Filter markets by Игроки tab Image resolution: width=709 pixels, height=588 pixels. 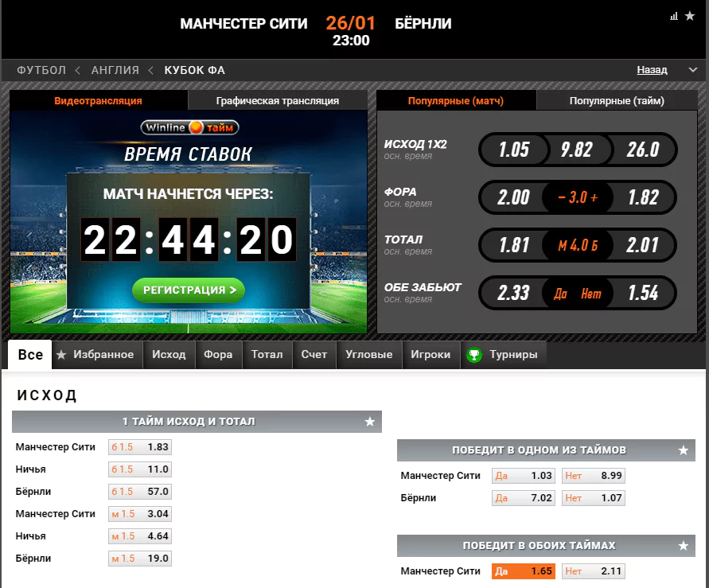[x=430, y=354]
